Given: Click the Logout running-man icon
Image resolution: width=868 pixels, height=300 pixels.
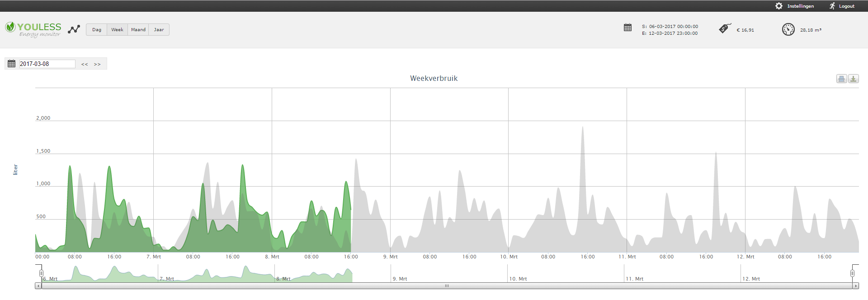Looking at the screenshot, I should (x=832, y=6).
